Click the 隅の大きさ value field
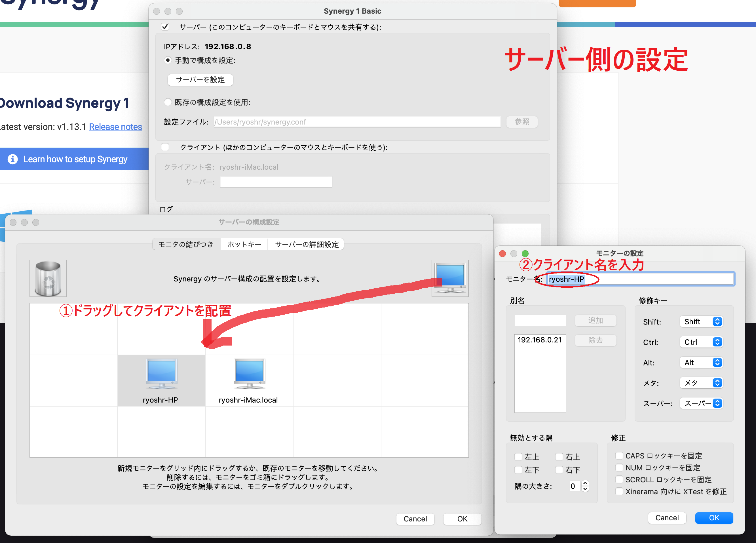The width and height of the screenshot is (756, 543). coord(575,486)
